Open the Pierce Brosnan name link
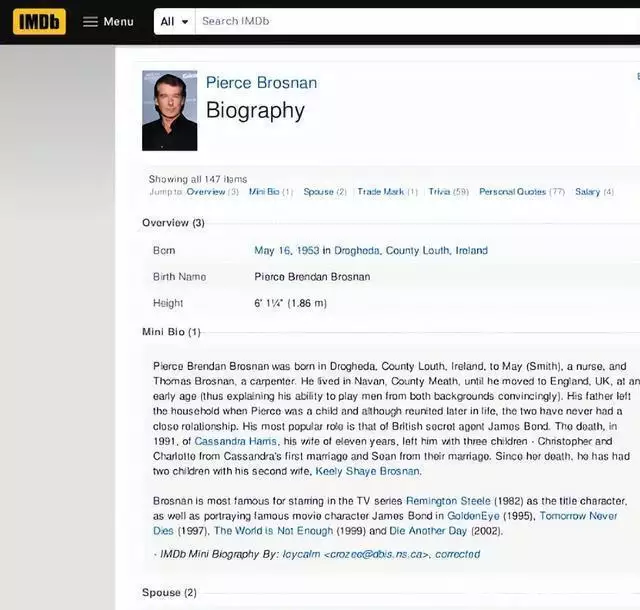The image size is (640, 610). point(261,82)
